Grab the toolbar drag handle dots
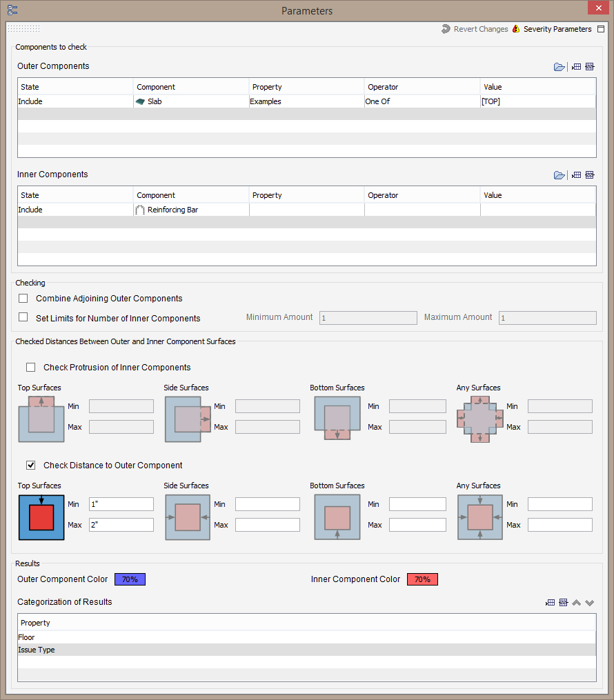 [23, 28]
